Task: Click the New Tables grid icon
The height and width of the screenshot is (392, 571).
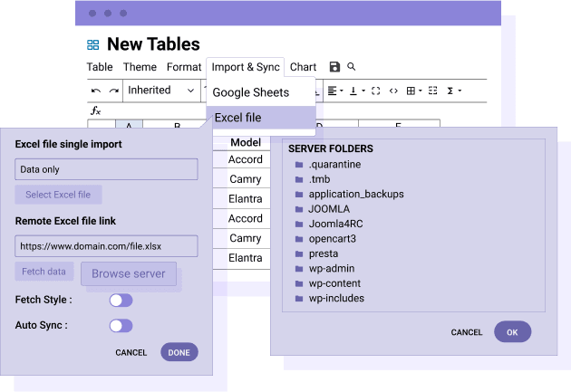Action: point(93,44)
